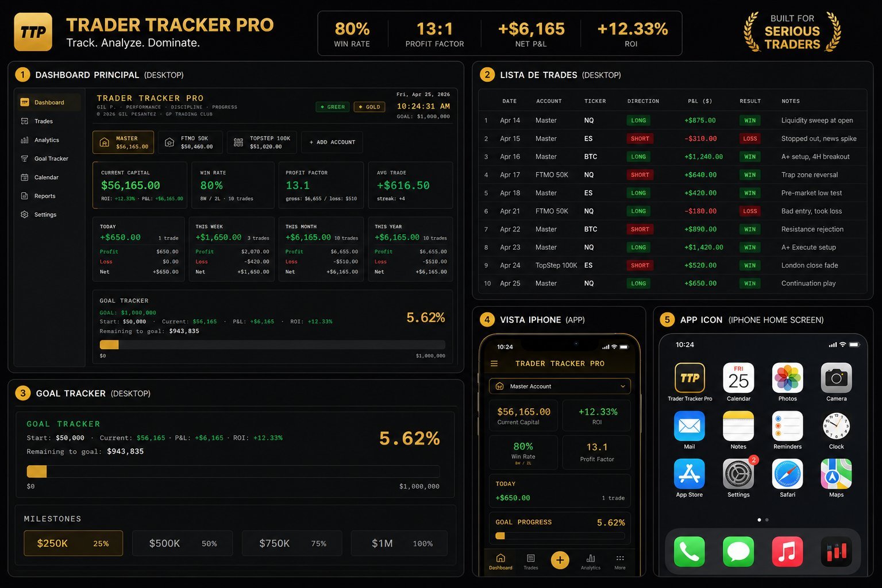
Task: Click the iPhone Goal Progress bar
Action: tap(560, 536)
